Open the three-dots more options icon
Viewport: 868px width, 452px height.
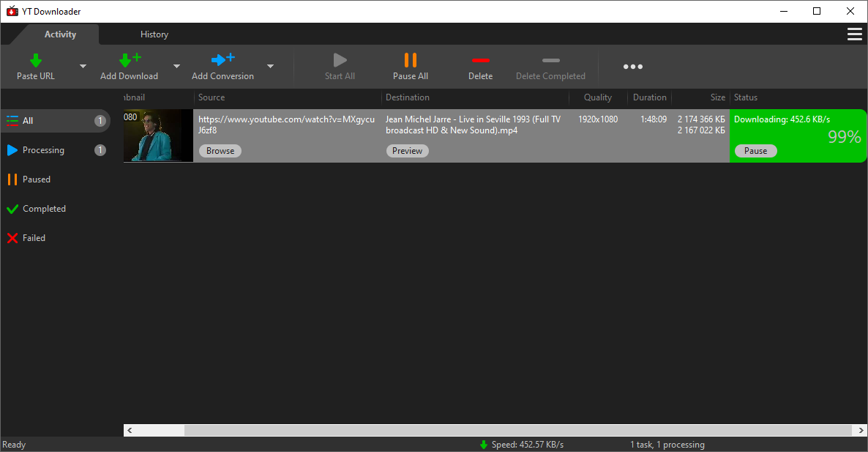(632, 67)
